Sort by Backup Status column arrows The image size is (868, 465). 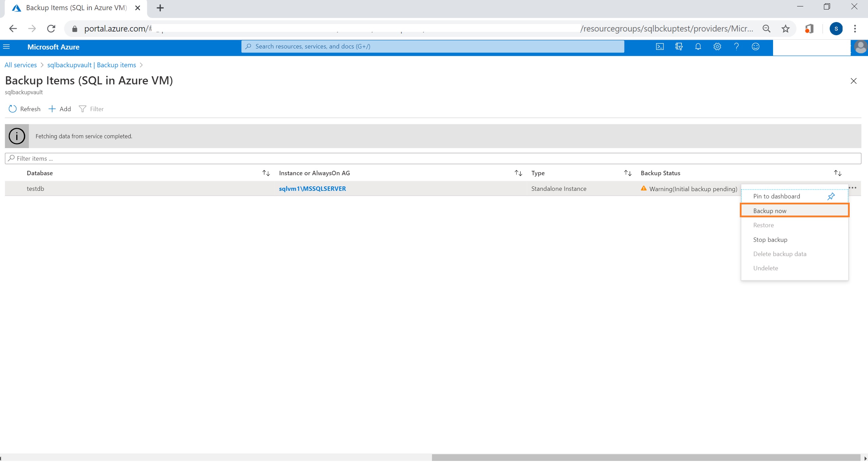click(837, 173)
